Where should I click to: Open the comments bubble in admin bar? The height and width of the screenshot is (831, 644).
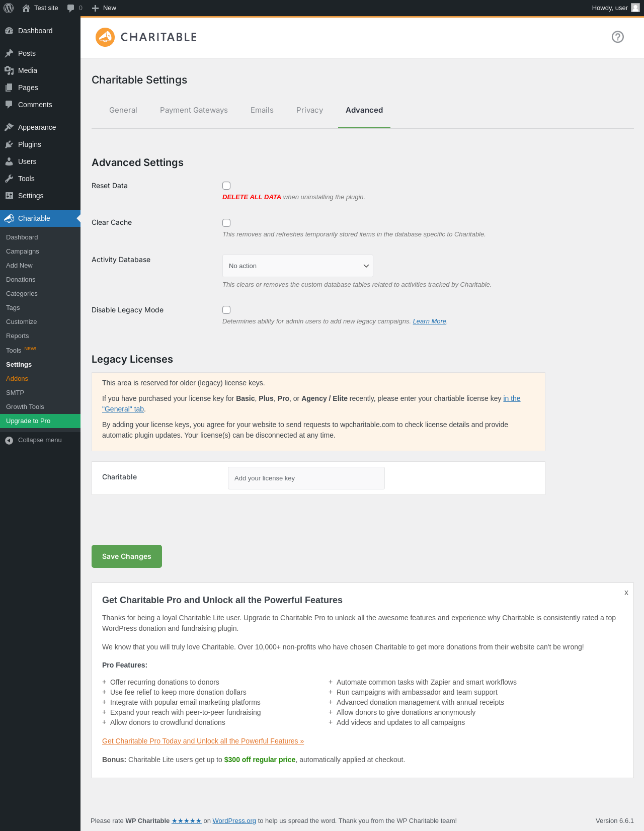click(x=71, y=8)
